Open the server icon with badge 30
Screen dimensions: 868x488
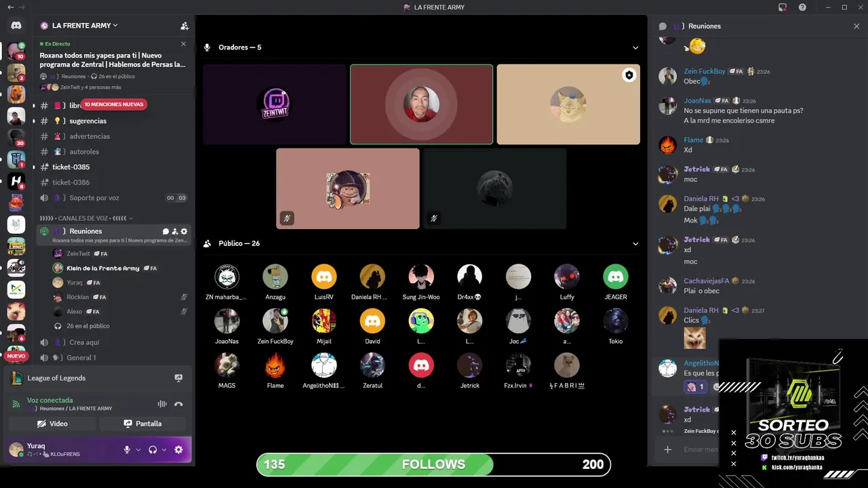pos(16,137)
